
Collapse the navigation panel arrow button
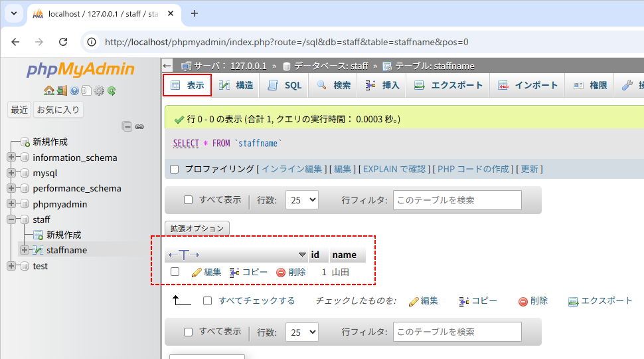[x=167, y=66]
